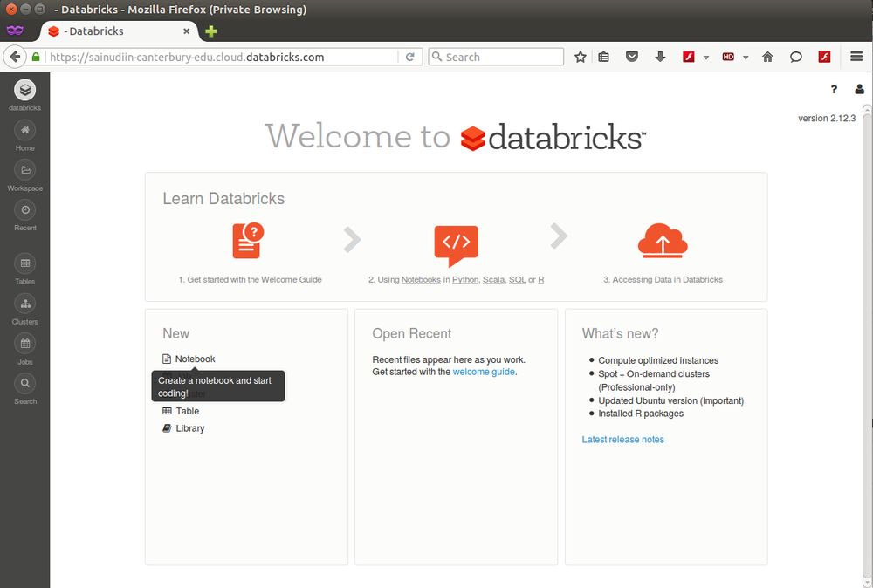
Task: Click the help question mark icon
Action: (834, 89)
